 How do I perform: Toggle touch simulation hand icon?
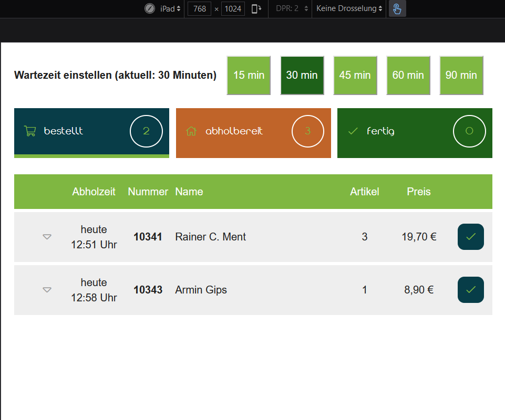[397, 9]
